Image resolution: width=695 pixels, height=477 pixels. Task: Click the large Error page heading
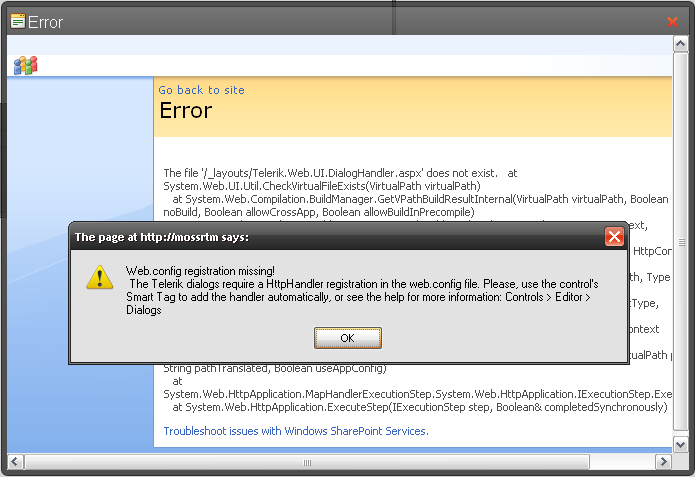point(186,110)
